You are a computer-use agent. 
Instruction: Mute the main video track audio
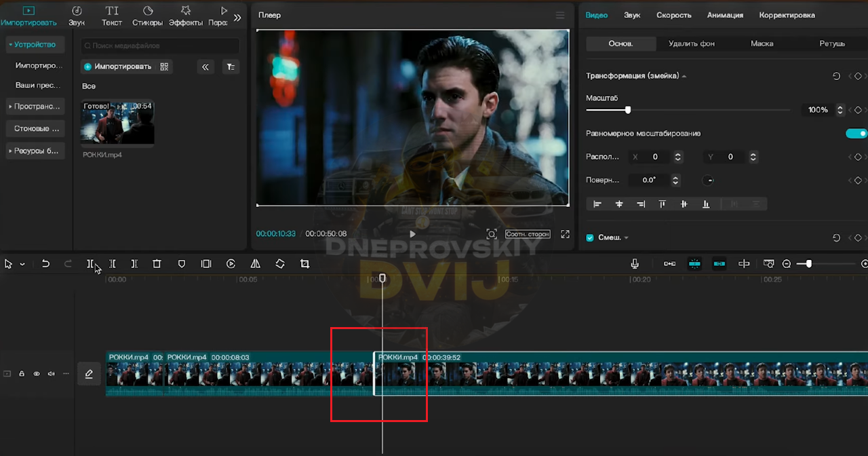tap(51, 374)
